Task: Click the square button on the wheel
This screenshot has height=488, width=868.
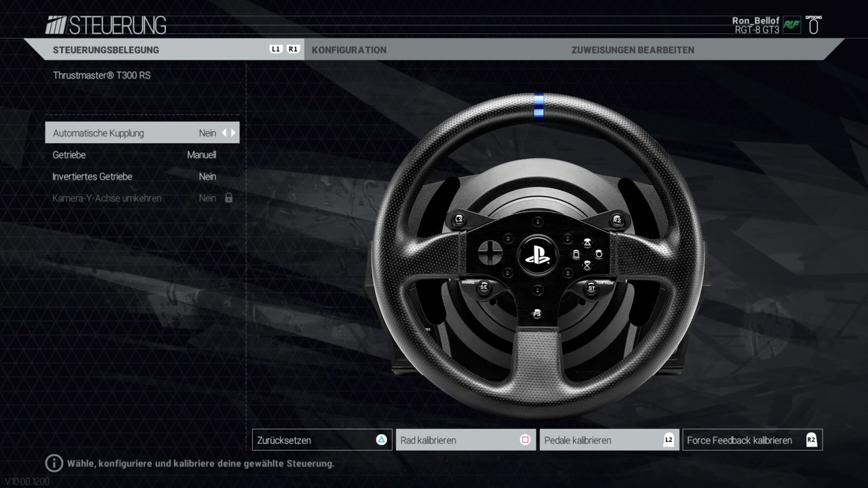Action: [x=576, y=254]
